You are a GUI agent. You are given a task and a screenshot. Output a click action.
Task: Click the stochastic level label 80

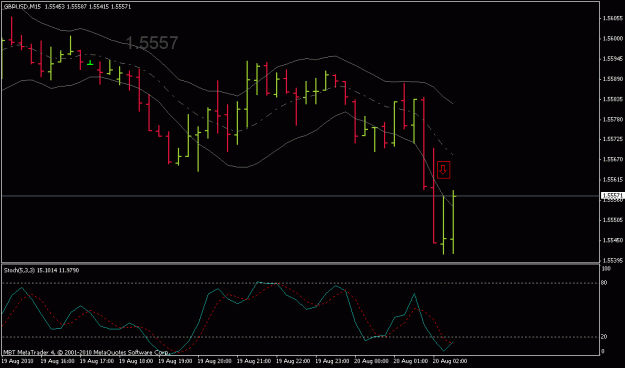[605, 283]
